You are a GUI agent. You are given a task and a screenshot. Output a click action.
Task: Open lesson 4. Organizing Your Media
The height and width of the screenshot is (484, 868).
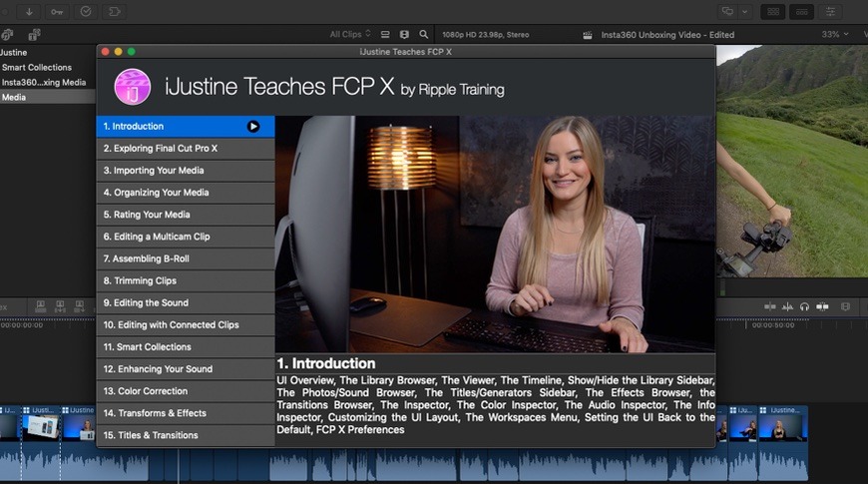[186, 193]
